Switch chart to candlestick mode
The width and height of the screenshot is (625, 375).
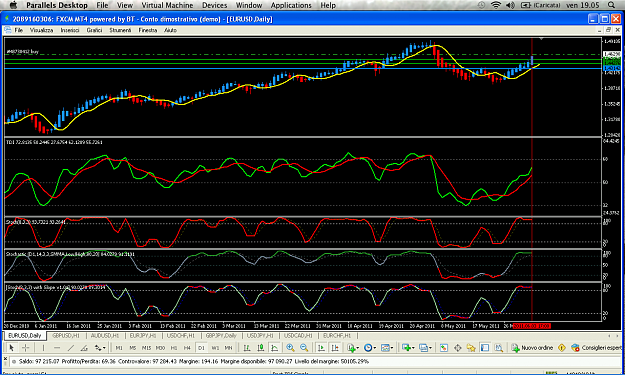(261, 348)
